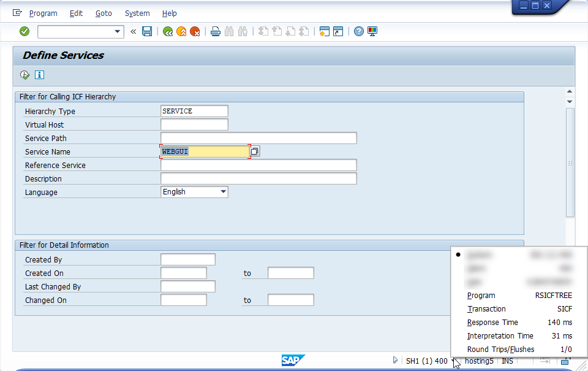
Task: Click the Service Name field containing WEBGUI
Action: tap(205, 151)
